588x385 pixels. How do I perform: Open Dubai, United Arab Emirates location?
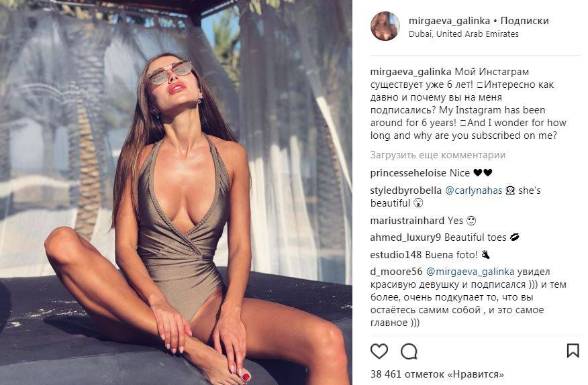tap(464, 34)
